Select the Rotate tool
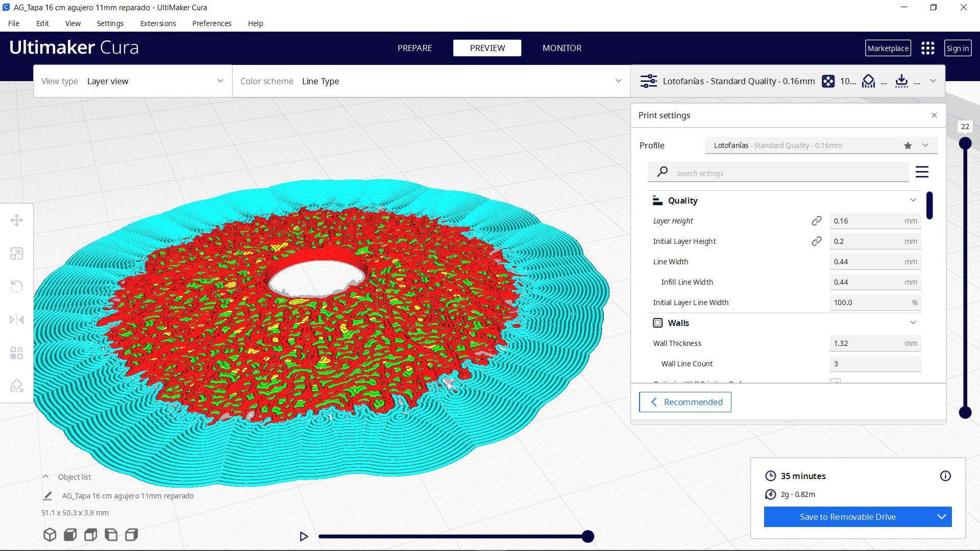Screen dimensions: 980x551 [17, 286]
